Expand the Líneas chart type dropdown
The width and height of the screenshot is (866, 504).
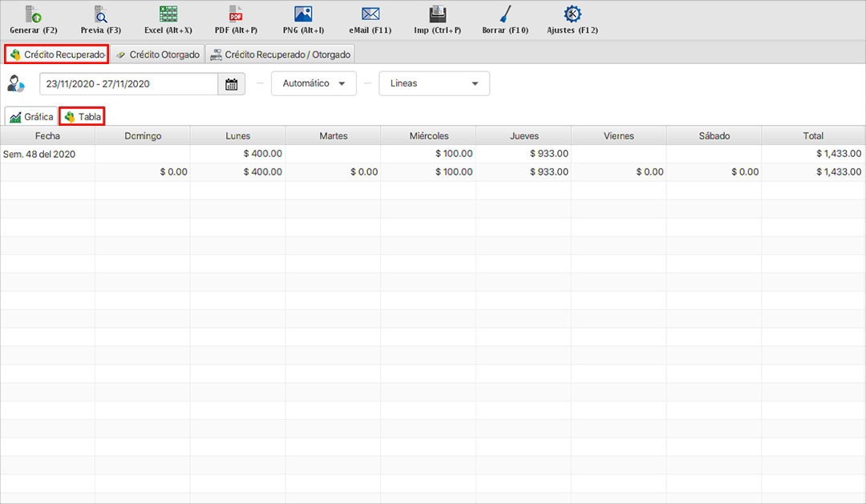point(433,83)
